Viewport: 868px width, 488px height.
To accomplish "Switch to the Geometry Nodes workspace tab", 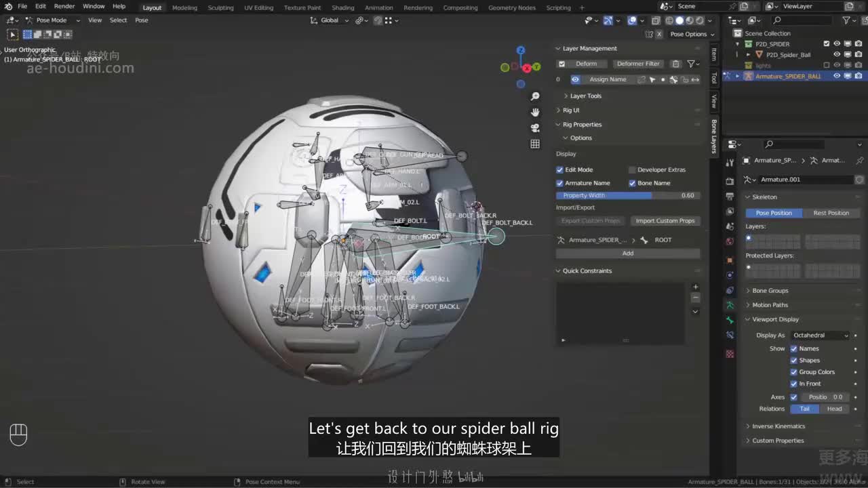I will coord(511,7).
